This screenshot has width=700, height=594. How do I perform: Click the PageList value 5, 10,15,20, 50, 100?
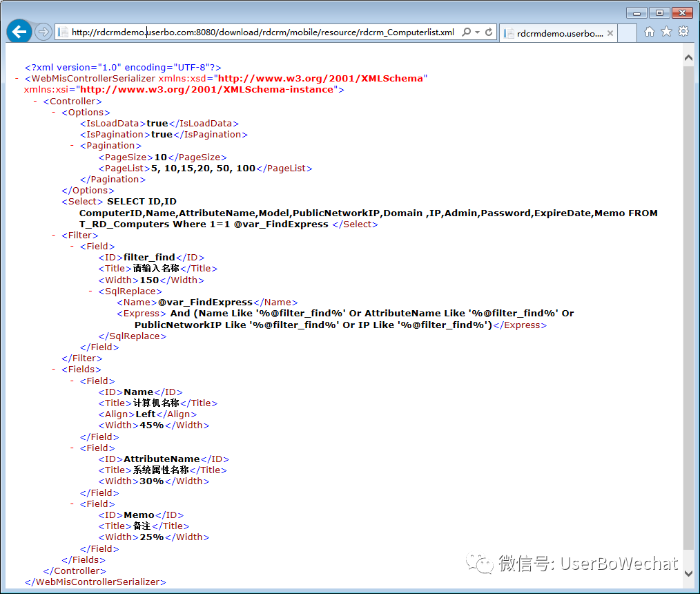coord(203,169)
